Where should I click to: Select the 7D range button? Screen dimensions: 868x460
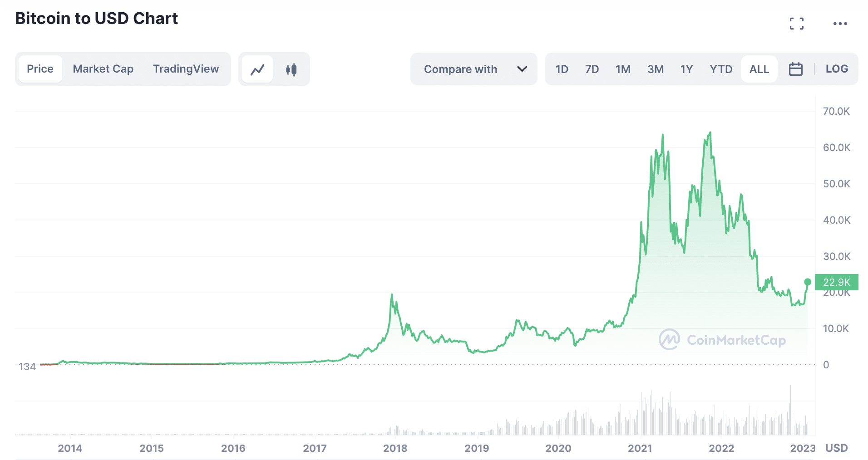592,69
